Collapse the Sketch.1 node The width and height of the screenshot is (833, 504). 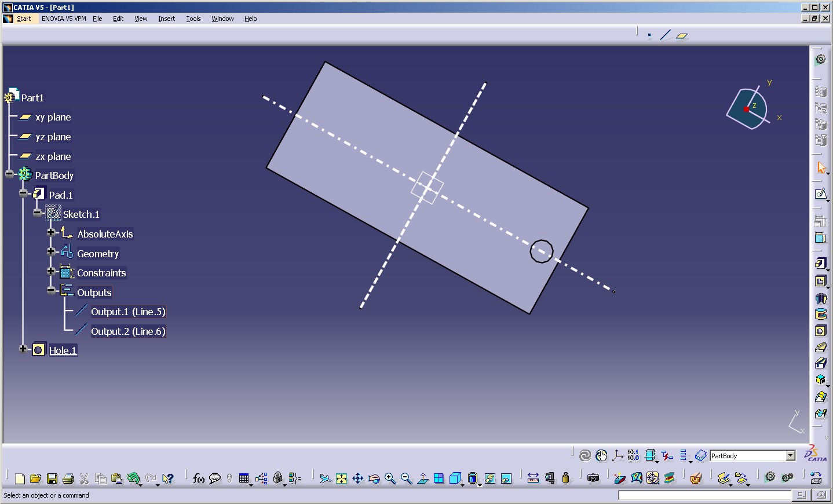37,213
